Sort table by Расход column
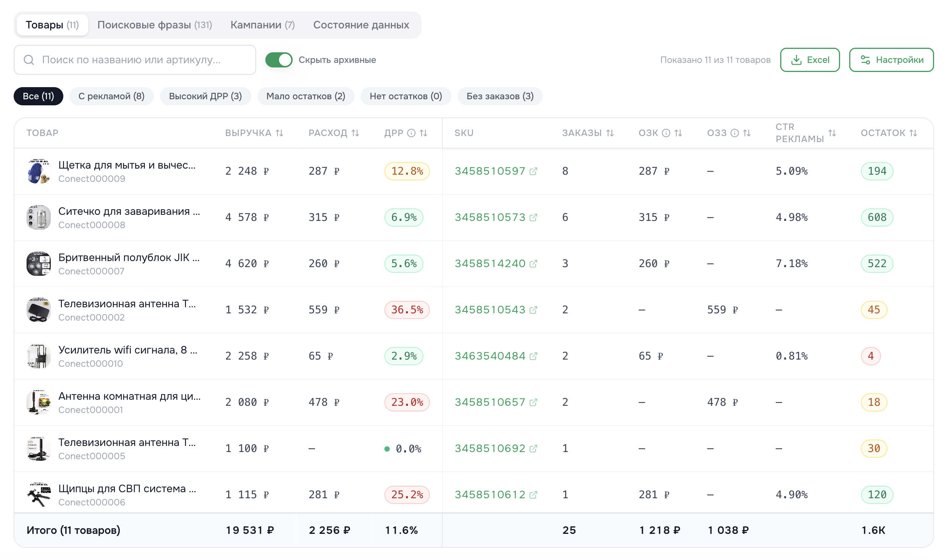This screenshot has width=947, height=560. 355,133
